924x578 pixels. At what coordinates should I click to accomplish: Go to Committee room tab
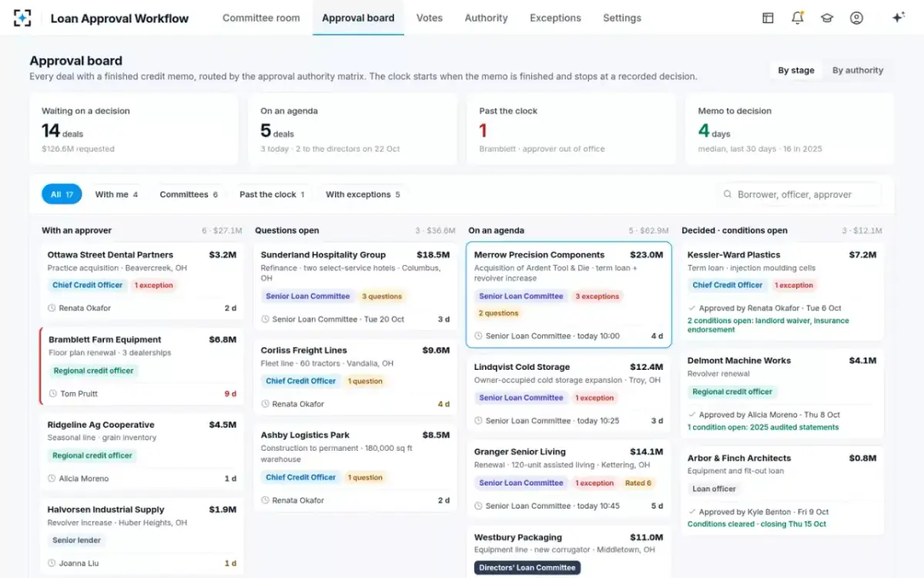pos(261,18)
